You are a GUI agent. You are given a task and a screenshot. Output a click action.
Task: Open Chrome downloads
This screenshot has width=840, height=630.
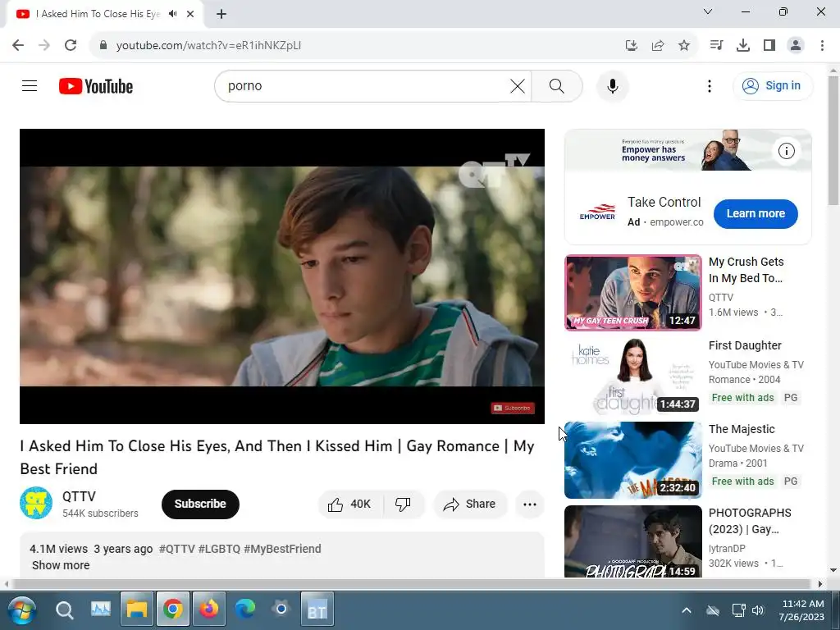click(x=743, y=45)
